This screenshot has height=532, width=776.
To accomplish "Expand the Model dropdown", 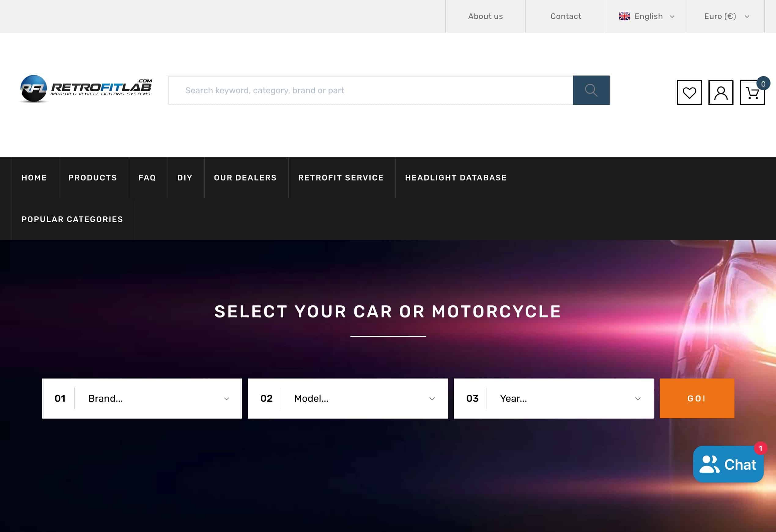I will point(348,398).
